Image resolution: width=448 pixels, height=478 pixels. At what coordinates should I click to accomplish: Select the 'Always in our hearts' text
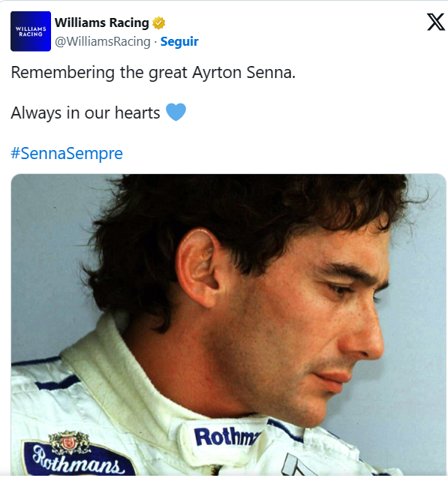pos(86,113)
